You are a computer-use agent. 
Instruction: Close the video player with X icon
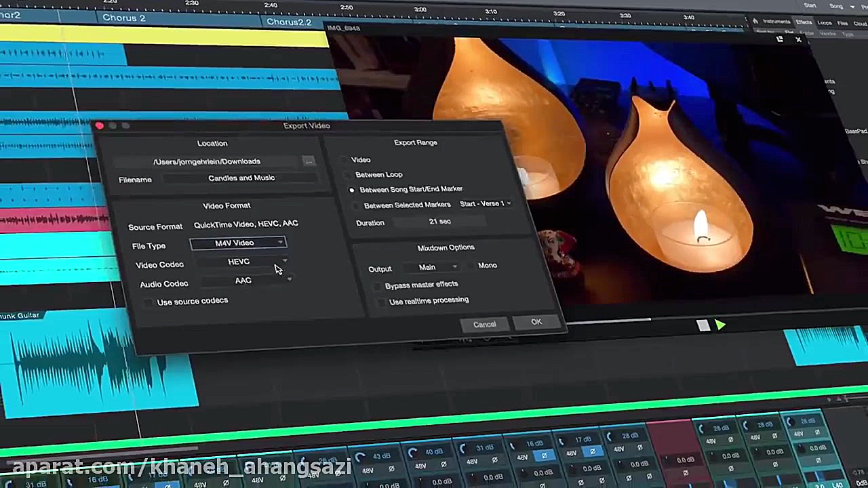(x=798, y=40)
